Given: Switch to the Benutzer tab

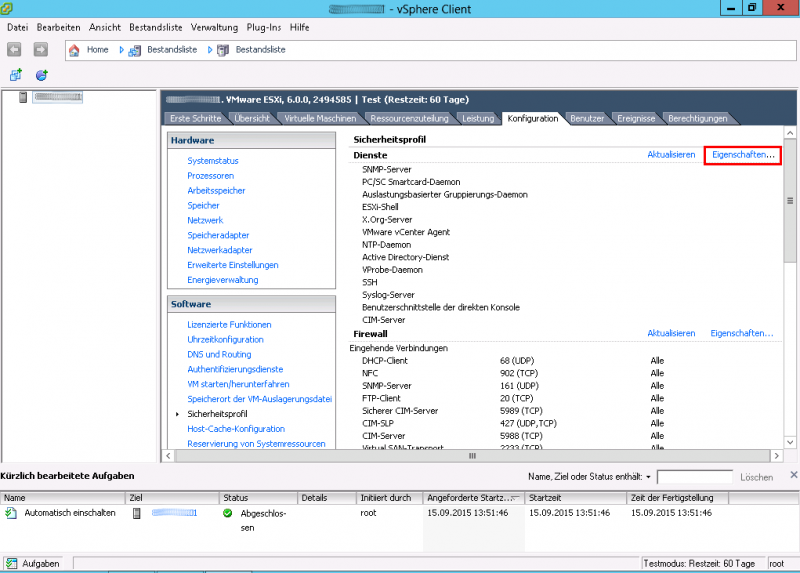Looking at the screenshot, I should coord(587,118).
